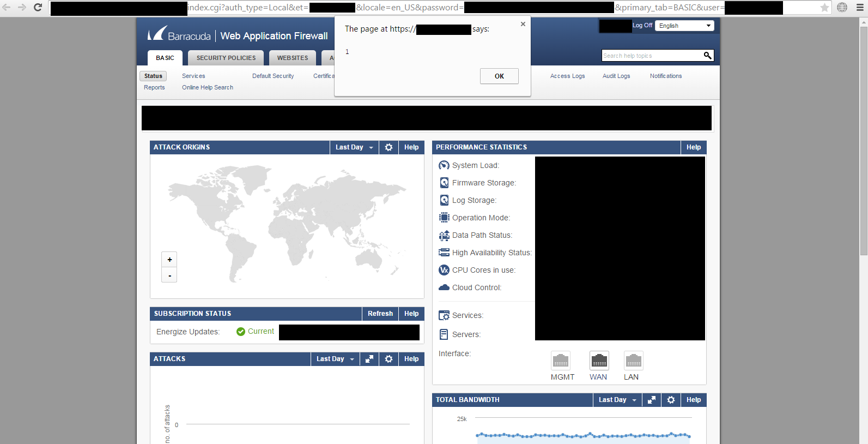This screenshot has width=868, height=444.
Task: Open Help for Performance Statistics
Action: click(694, 147)
